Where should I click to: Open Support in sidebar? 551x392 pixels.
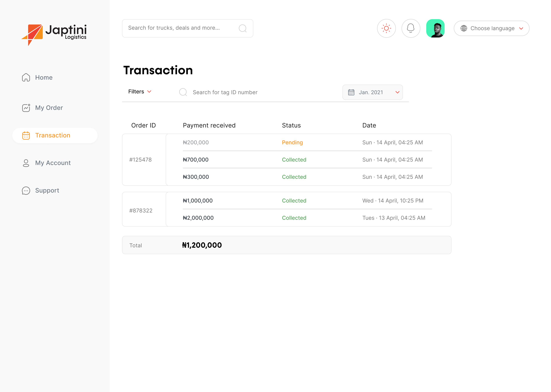pyautogui.click(x=47, y=190)
